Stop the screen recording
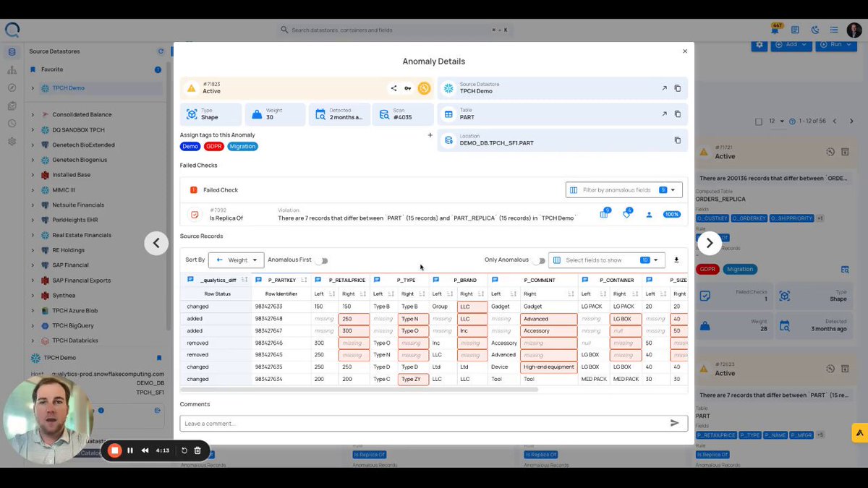 click(114, 450)
